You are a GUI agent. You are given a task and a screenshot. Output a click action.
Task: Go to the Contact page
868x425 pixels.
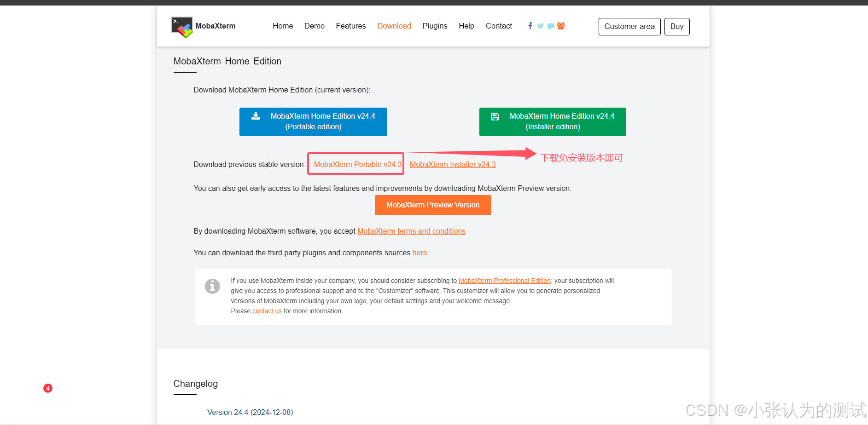[499, 26]
